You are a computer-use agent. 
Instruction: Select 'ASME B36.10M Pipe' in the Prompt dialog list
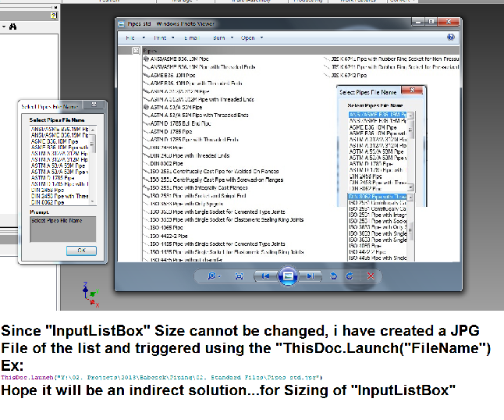click(x=55, y=141)
